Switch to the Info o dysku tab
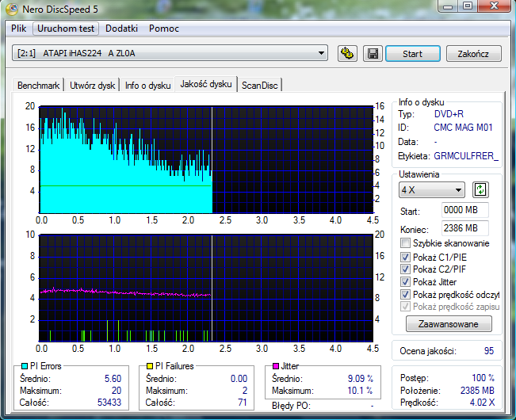This screenshot has width=516, height=420. pos(147,85)
